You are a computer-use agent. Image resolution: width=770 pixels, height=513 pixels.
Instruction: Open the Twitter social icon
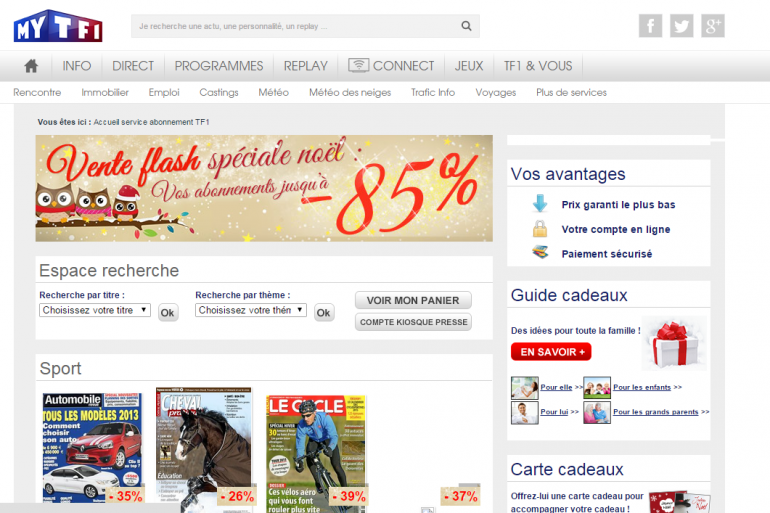point(682,26)
